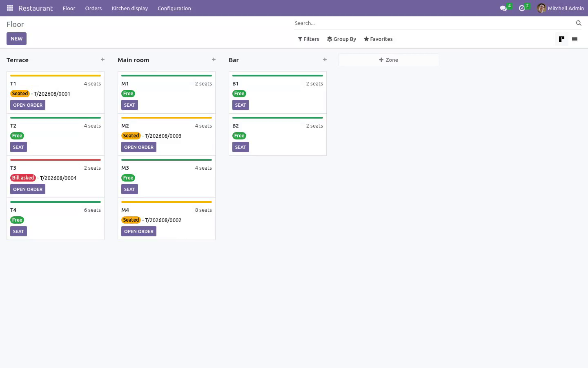The height and width of the screenshot is (368, 588).
Task: Seat guests at table T2
Action: pos(18,147)
